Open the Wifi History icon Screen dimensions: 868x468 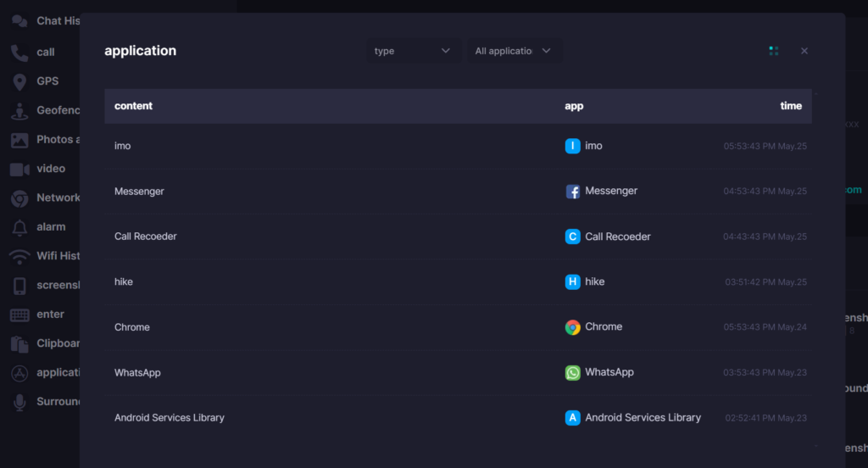[x=19, y=257]
